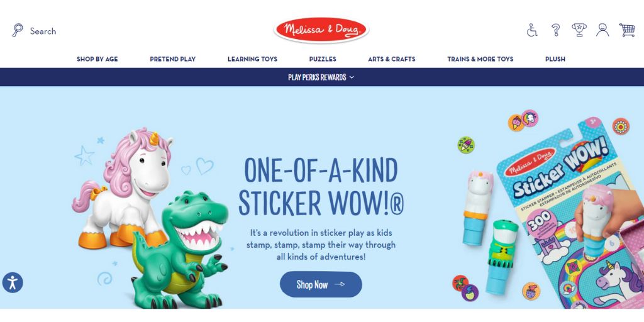Click the Sticker WOW! product package image
Image resolution: width=644 pixels, height=322 pixels.
click(569, 214)
